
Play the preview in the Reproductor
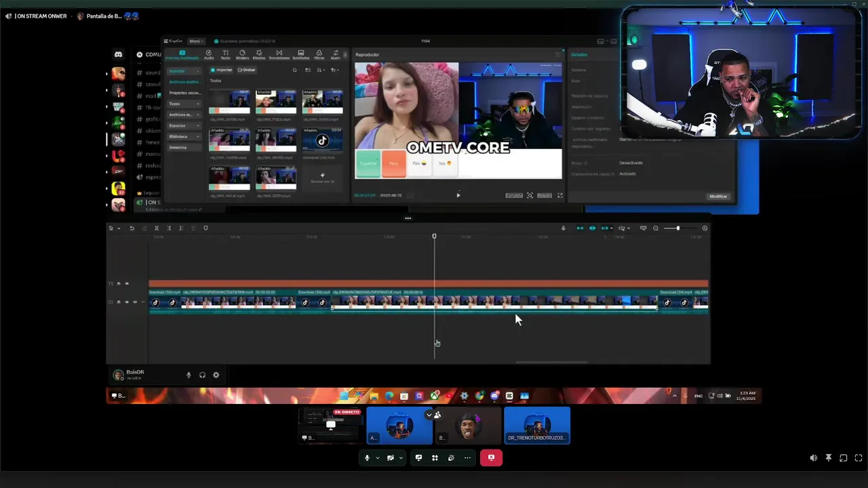click(458, 195)
